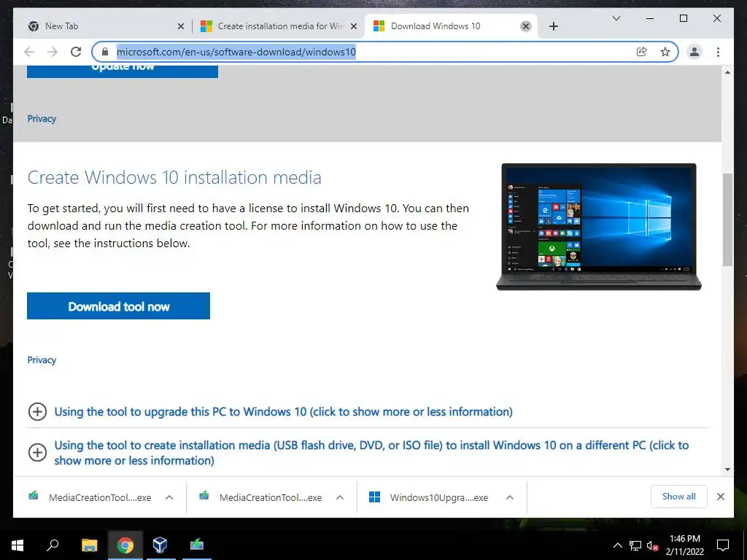
Task: Switch to Create installation media tab
Action: tap(279, 26)
